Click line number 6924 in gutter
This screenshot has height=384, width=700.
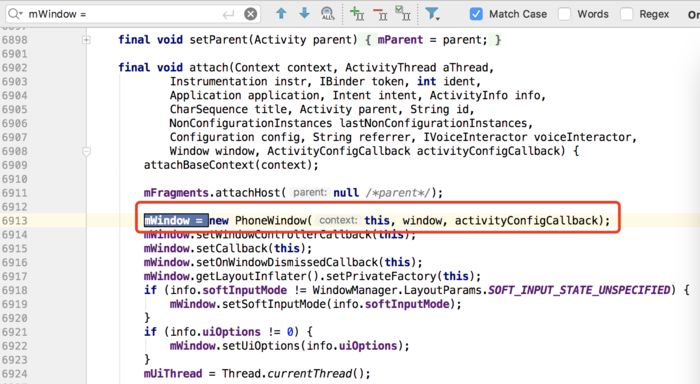click(x=15, y=374)
